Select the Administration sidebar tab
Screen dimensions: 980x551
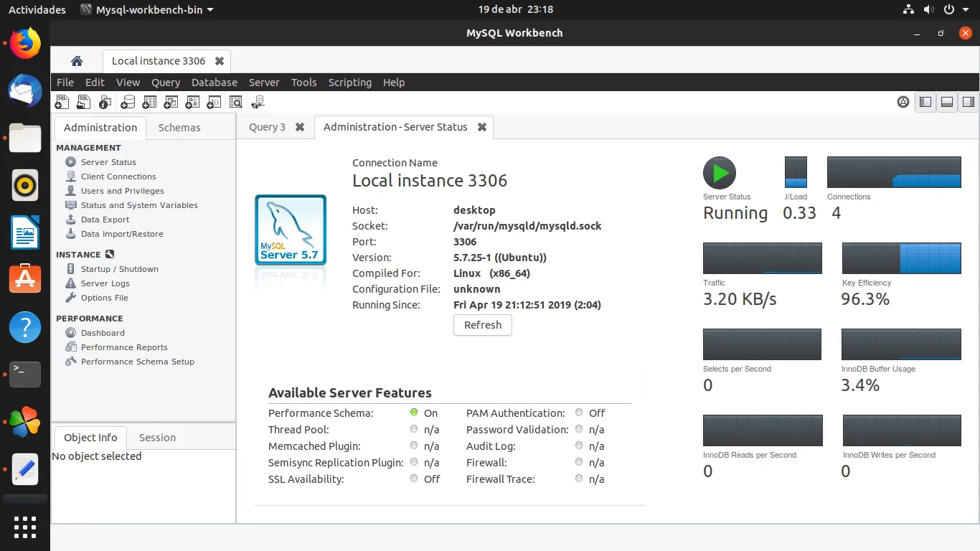point(100,128)
